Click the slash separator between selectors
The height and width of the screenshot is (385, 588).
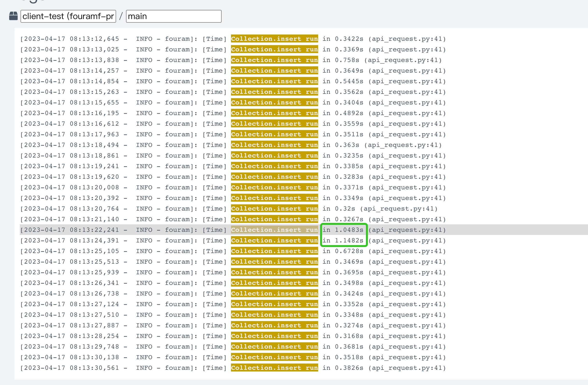[121, 16]
